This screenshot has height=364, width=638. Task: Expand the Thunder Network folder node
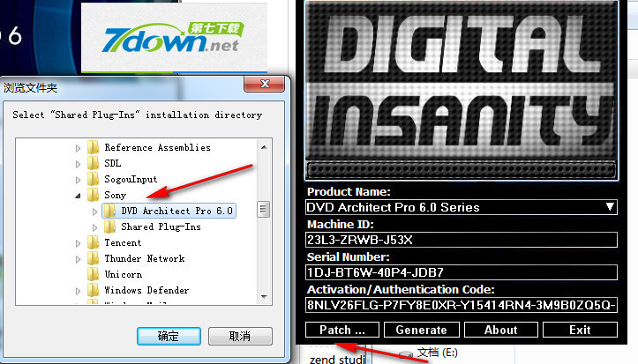point(78,260)
